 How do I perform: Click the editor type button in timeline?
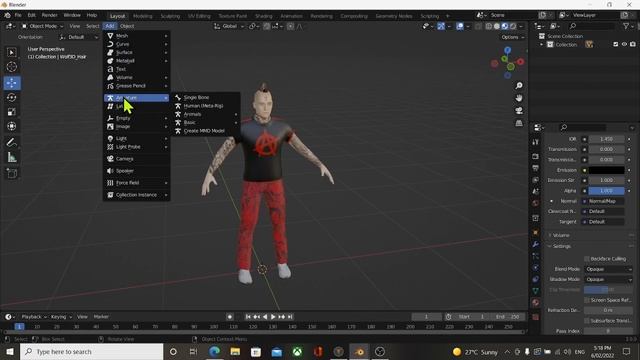[10, 317]
